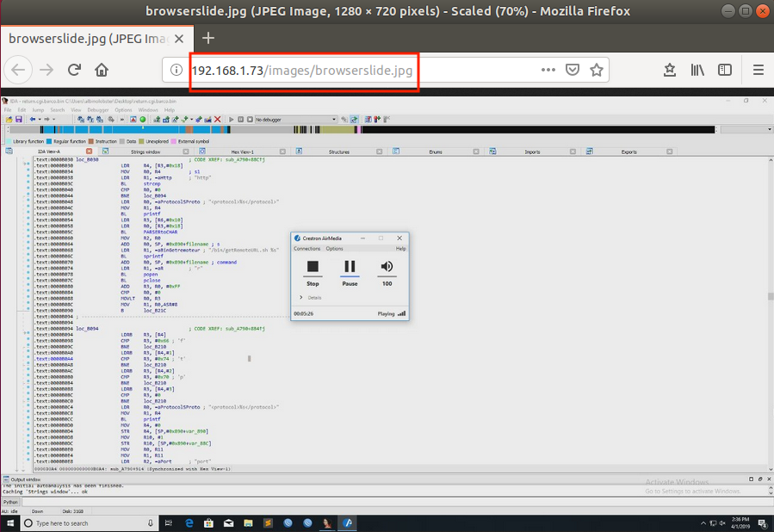Click the site information icon in address bar
774x532 pixels.
(x=176, y=71)
